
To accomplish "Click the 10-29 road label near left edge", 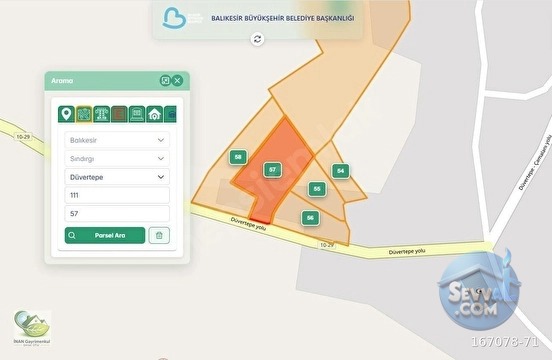I will coord(23,136).
